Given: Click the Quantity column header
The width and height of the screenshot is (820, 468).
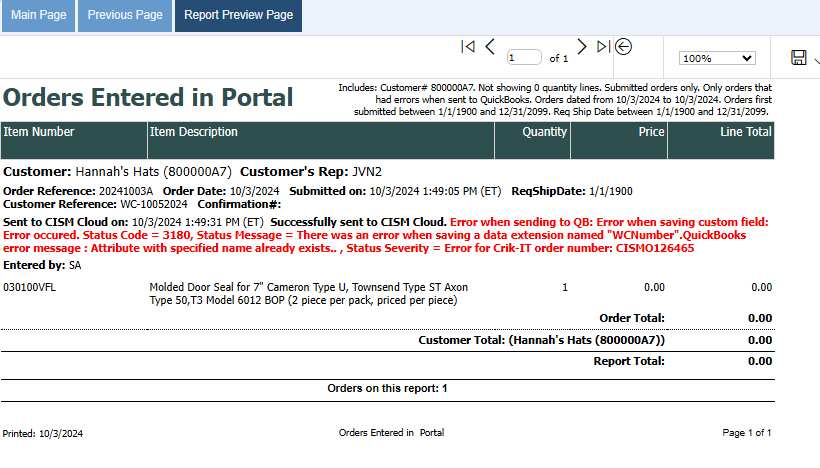Looking at the screenshot, I should click(544, 132).
